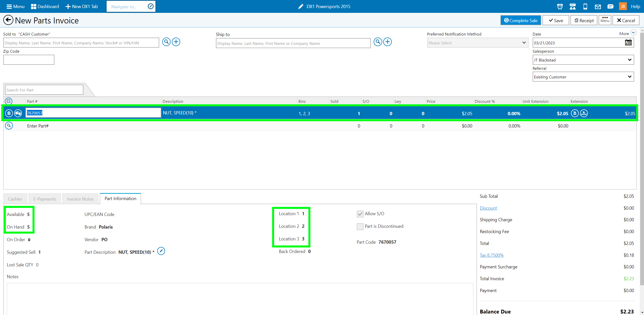
Task: Open the Date calendar picker icon
Action: 628,43
